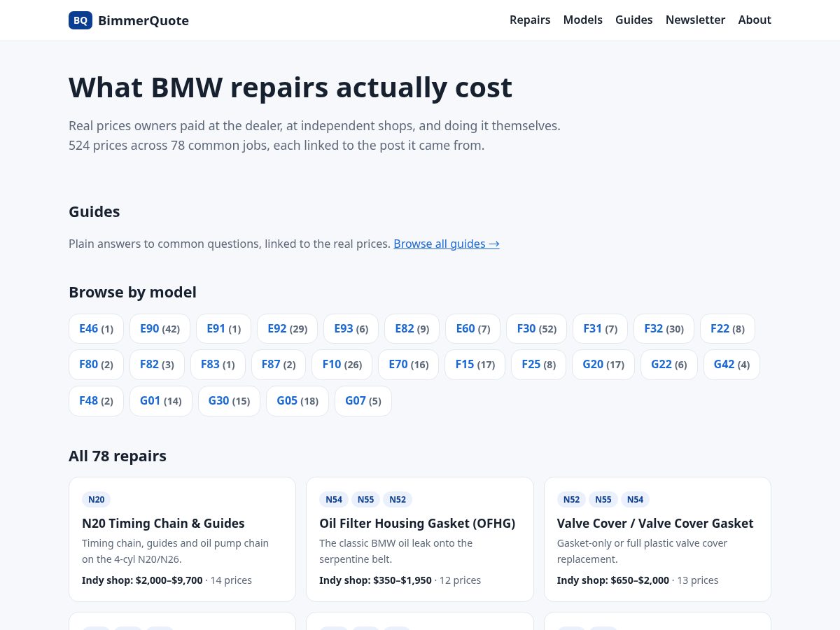Select the E82 (9) model chip
This screenshot has width=840, height=630.
pyautogui.click(x=412, y=328)
